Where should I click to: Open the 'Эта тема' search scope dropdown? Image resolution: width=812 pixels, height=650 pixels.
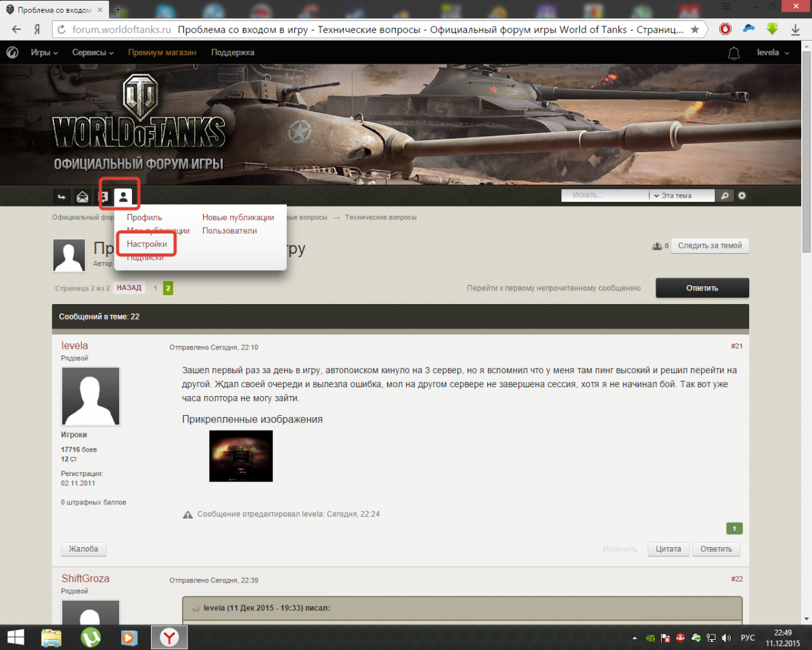click(x=682, y=196)
